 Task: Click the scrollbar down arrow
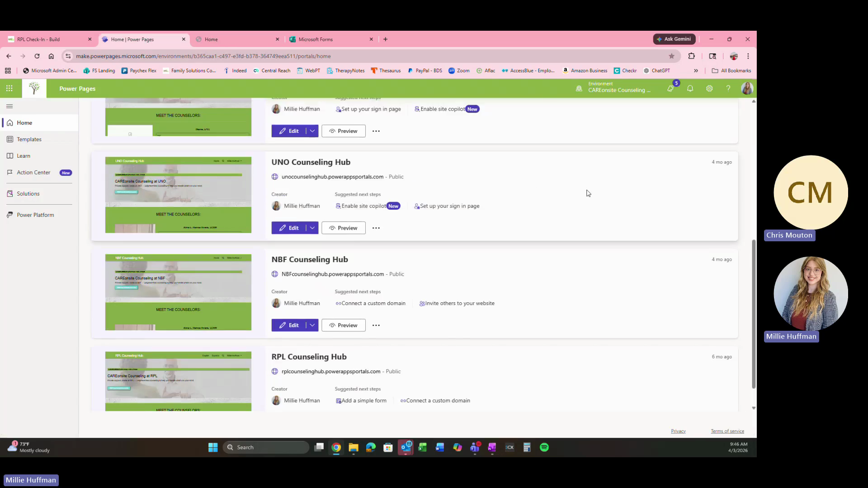[x=754, y=408]
